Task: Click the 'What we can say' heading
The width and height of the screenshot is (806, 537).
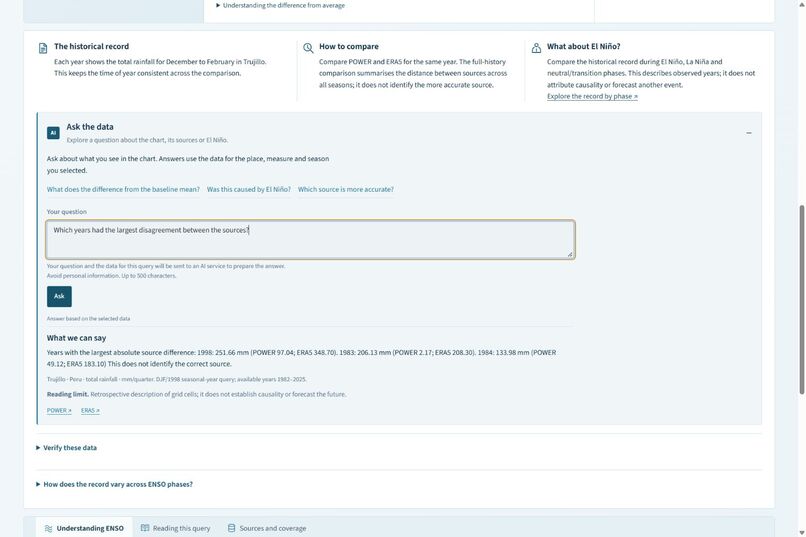Action: (x=77, y=338)
